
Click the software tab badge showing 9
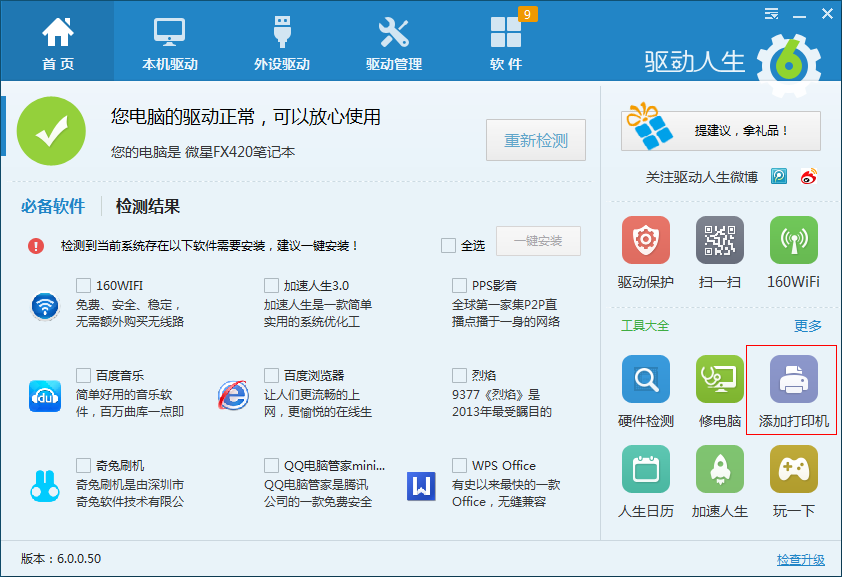coord(527,14)
